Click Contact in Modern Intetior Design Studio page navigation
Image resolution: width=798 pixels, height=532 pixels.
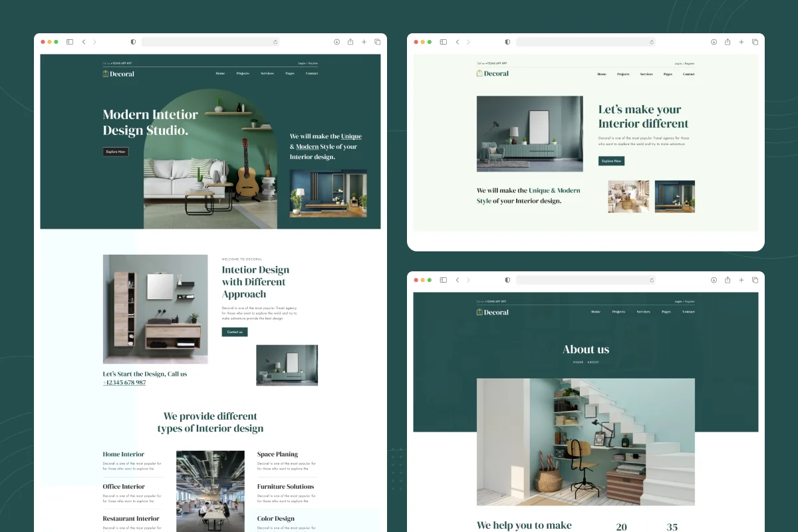click(311, 73)
